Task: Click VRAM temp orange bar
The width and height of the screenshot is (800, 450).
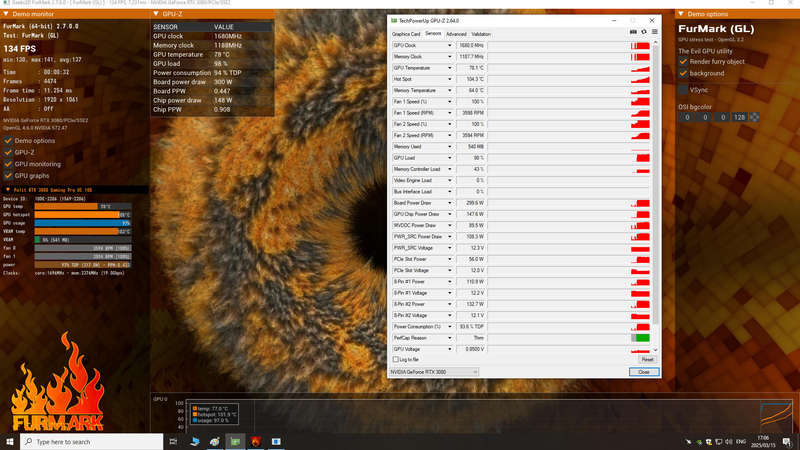Action: (x=77, y=231)
